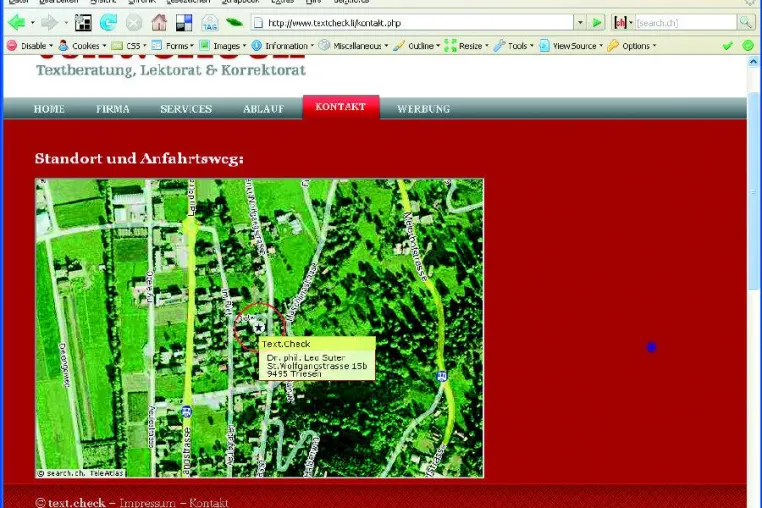Open the Images developer menu
The height and width of the screenshot is (508, 762).
coord(223,46)
